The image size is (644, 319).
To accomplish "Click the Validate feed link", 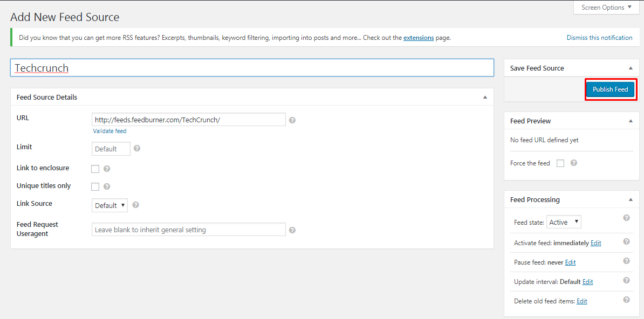I will click(109, 131).
